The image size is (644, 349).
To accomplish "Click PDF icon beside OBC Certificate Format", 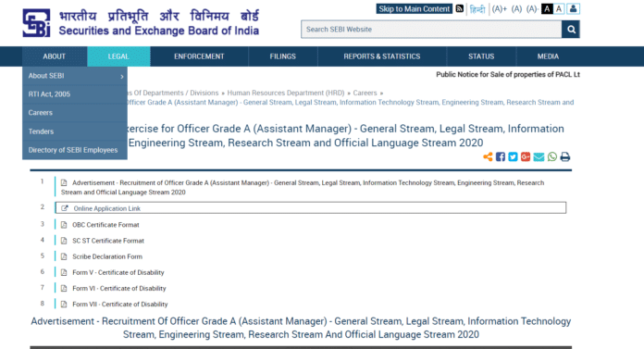I will [x=64, y=225].
